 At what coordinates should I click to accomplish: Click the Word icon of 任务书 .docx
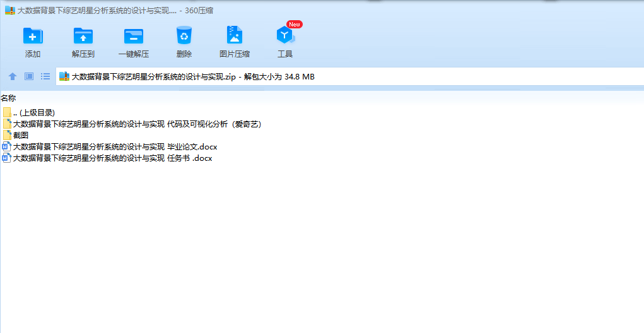(x=6, y=158)
